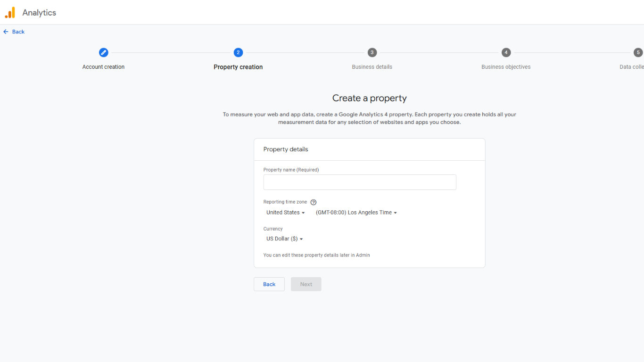Click the back arrow icon at top left

coord(5,31)
